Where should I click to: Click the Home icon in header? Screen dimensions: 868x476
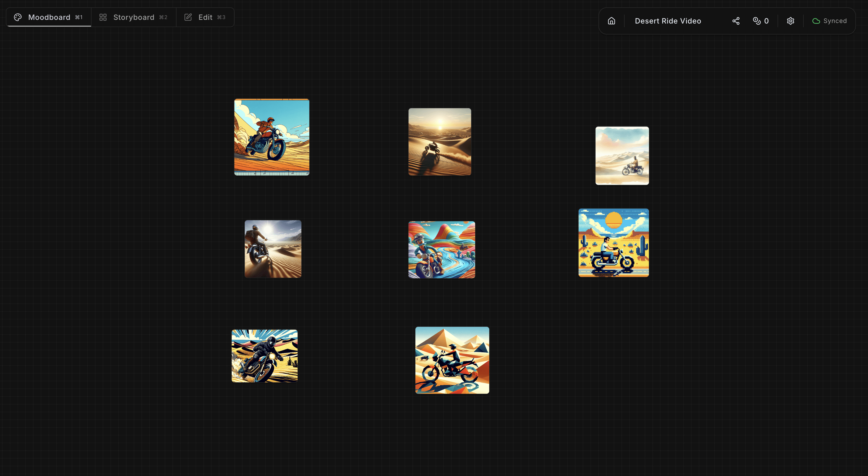[611, 21]
